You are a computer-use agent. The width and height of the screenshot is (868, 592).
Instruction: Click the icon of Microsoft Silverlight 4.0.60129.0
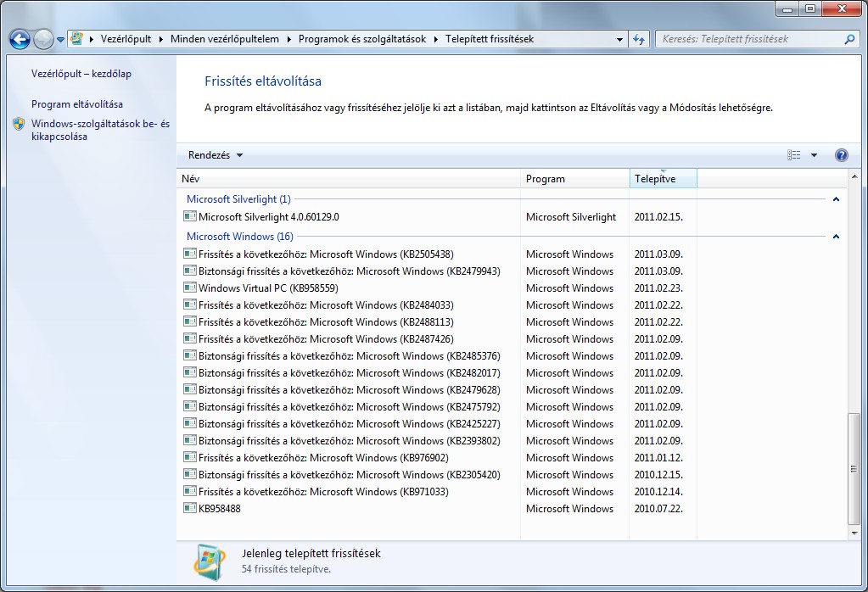click(190, 216)
